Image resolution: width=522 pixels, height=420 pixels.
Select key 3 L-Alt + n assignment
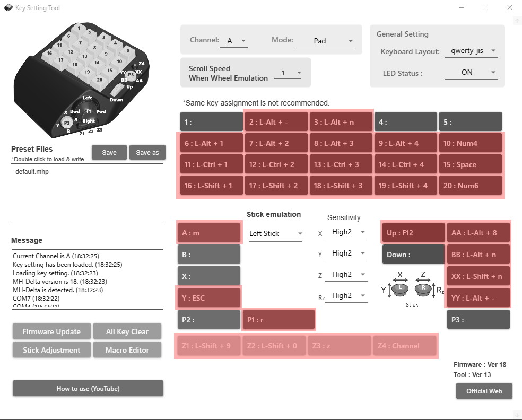tap(341, 122)
